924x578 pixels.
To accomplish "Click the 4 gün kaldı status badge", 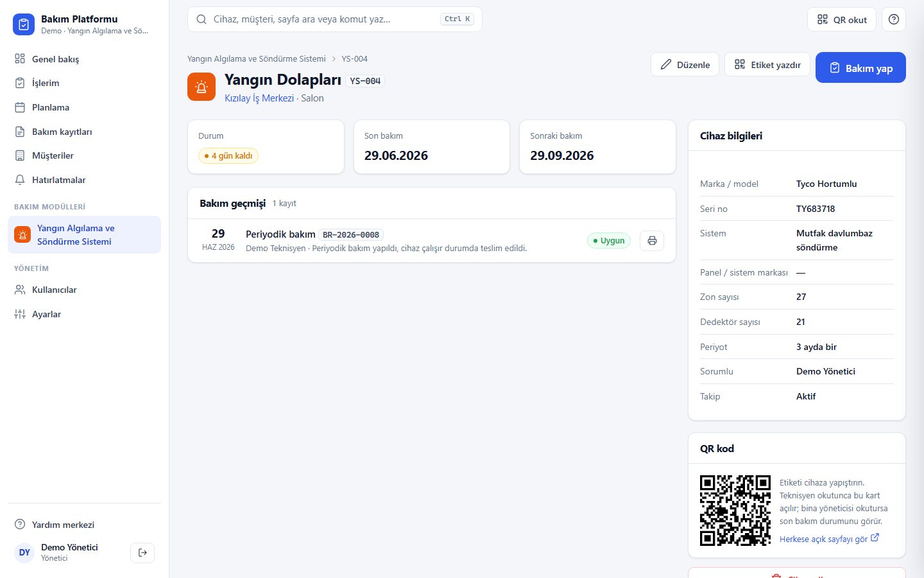I will [x=228, y=155].
